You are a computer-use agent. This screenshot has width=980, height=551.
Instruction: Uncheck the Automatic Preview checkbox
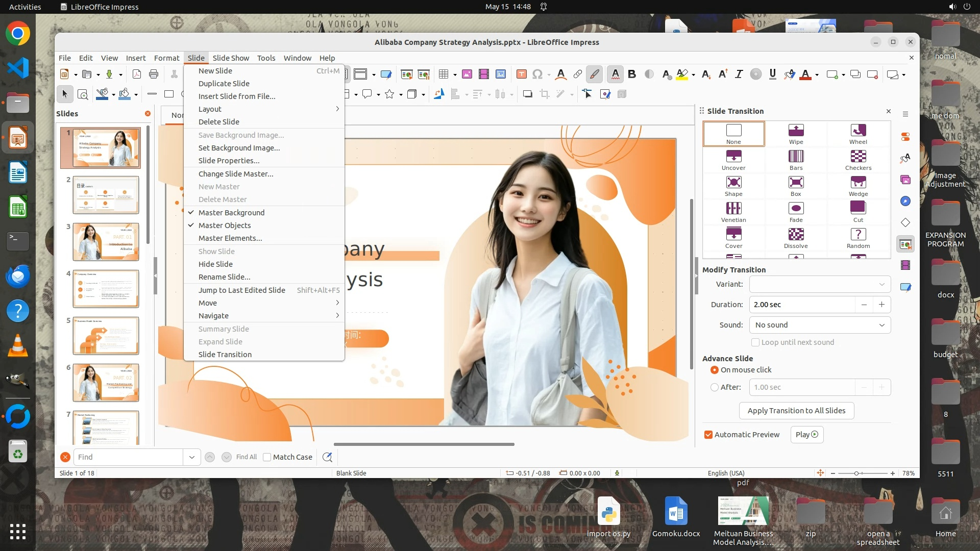click(x=708, y=435)
